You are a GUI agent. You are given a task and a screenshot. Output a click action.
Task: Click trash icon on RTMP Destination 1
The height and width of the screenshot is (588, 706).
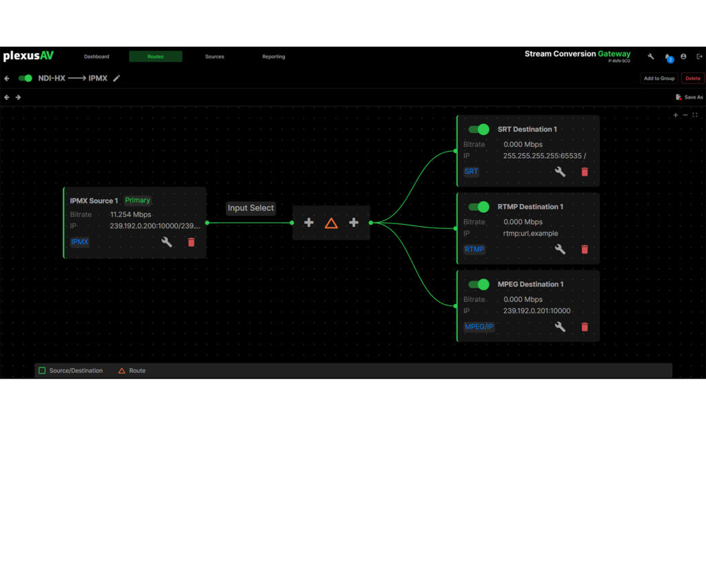coord(585,249)
